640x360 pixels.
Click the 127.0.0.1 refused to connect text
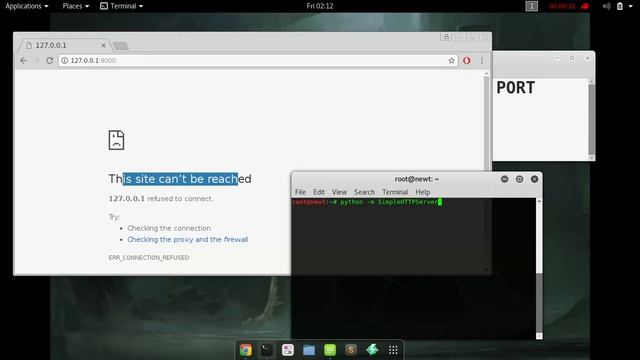click(161, 199)
